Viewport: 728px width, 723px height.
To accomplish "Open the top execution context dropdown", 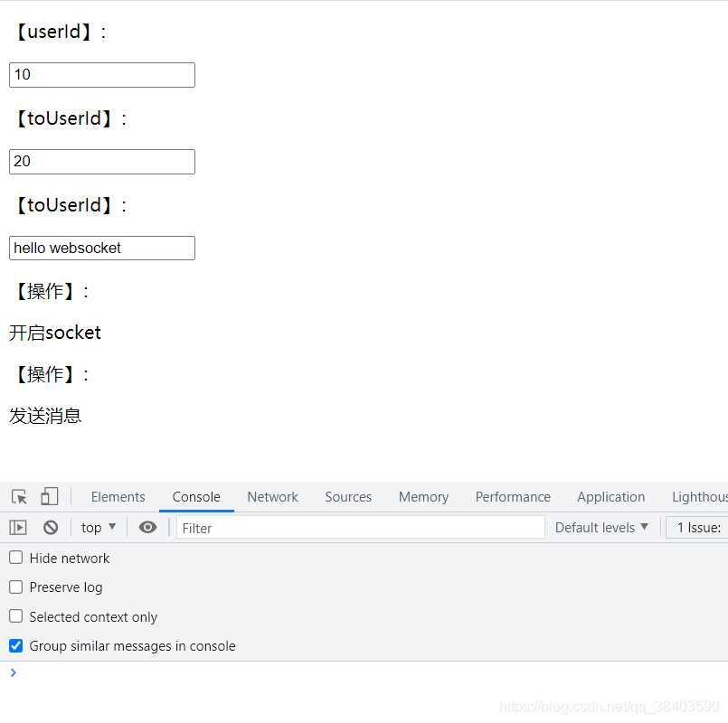I will 98,527.
